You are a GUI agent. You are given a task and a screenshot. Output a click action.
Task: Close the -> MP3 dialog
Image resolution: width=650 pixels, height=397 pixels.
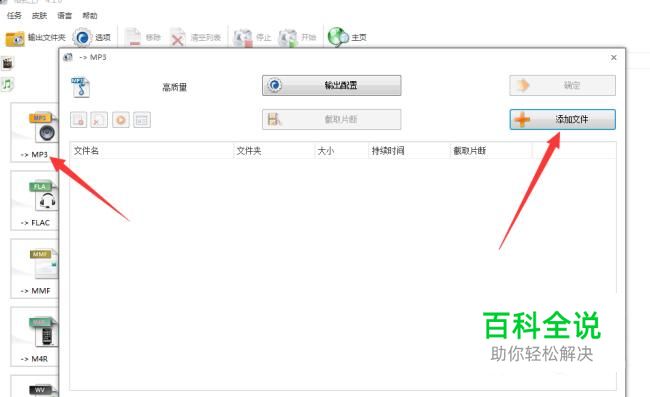click(x=614, y=58)
